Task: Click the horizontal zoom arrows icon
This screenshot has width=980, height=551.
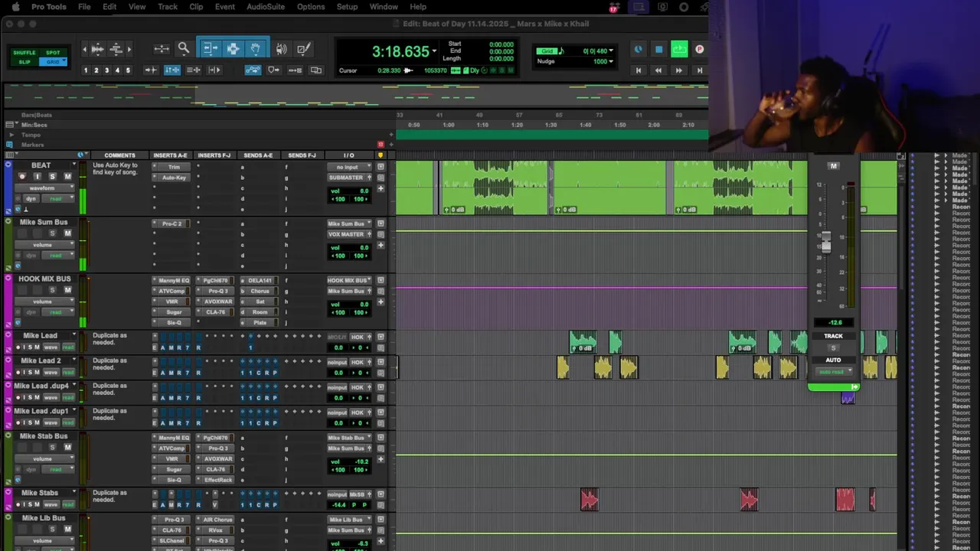Action: click(162, 49)
